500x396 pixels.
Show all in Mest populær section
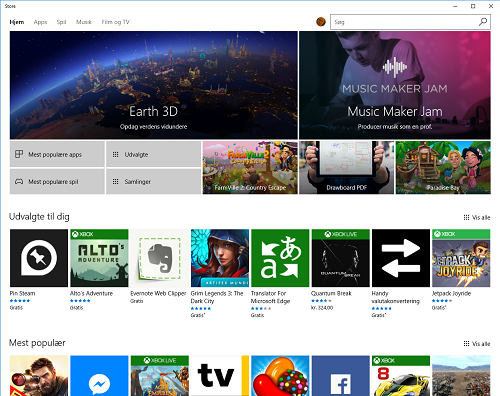tap(477, 344)
